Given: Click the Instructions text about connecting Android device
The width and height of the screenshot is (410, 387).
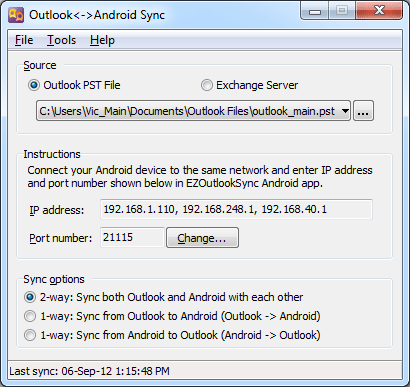Looking at the screenshot, I should click(200, 177).
